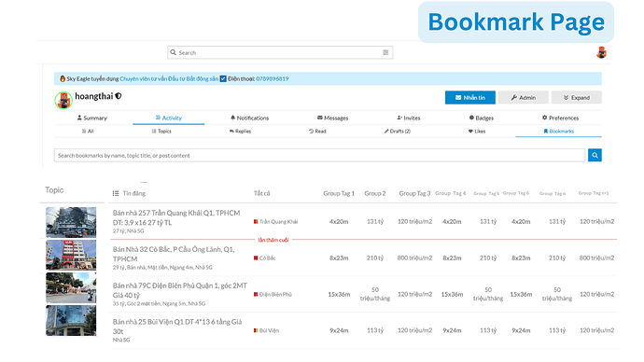Focus the Search bookmarks input field
The height and width of the screenshot is (362, 644).
[319, 155]
